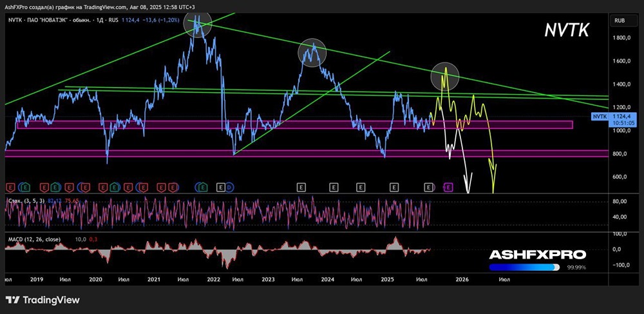Click the 2025 time axis label

[387, 279]
